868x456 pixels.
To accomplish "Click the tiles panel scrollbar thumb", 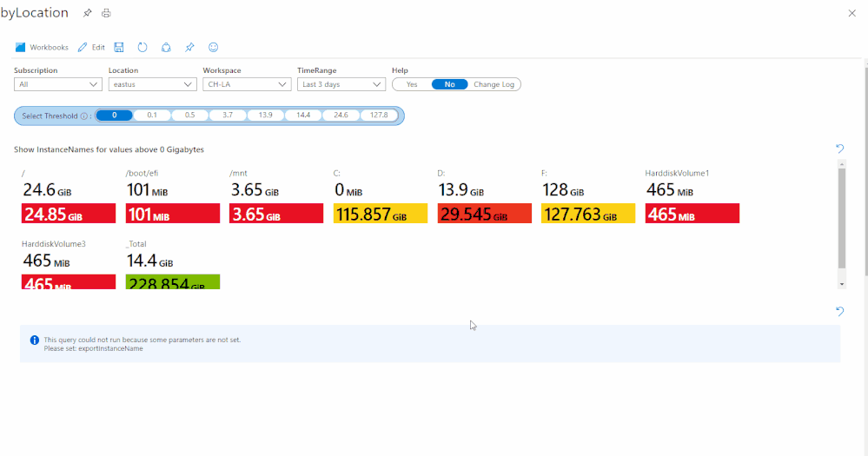I will (x=842, y=219).
